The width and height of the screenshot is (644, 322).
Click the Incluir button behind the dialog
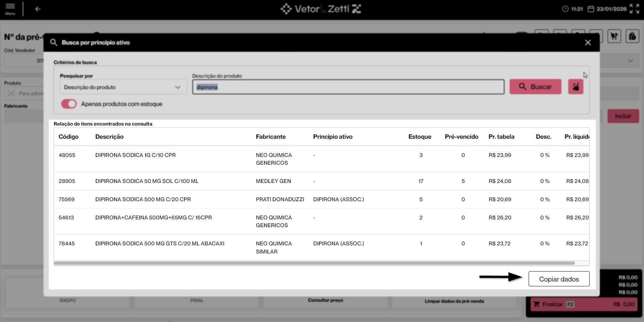[x=623, y=116]
